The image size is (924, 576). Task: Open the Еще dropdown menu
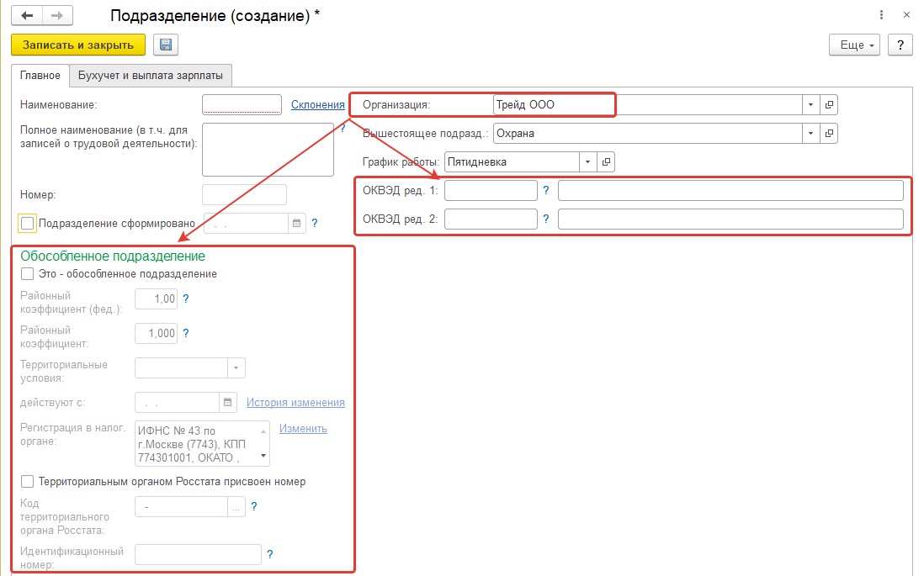click(854, 45)
